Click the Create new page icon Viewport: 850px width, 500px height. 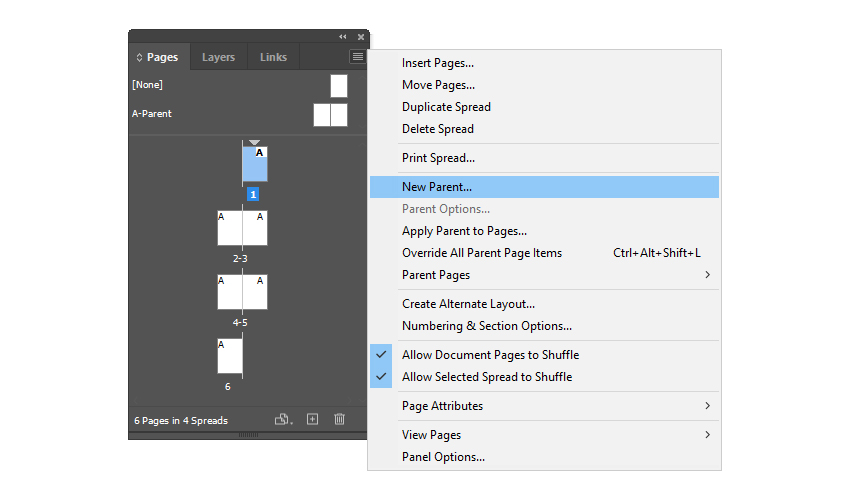click(312, 419)
